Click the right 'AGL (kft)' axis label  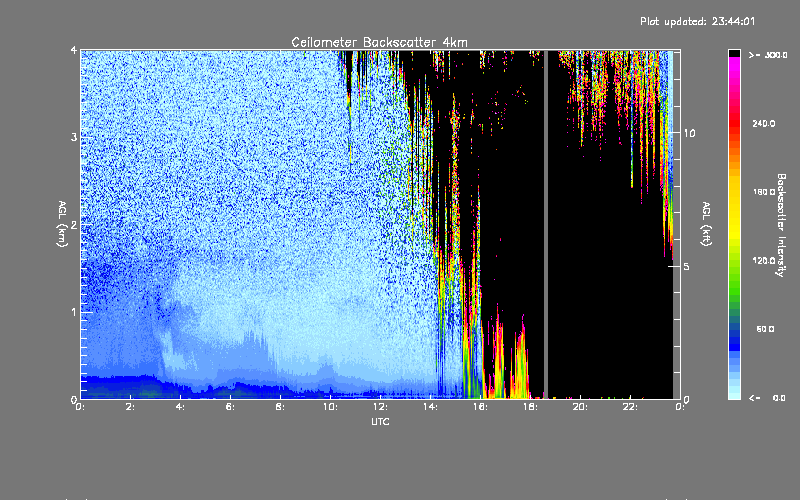pyautogui.click(x=706, y=224)
